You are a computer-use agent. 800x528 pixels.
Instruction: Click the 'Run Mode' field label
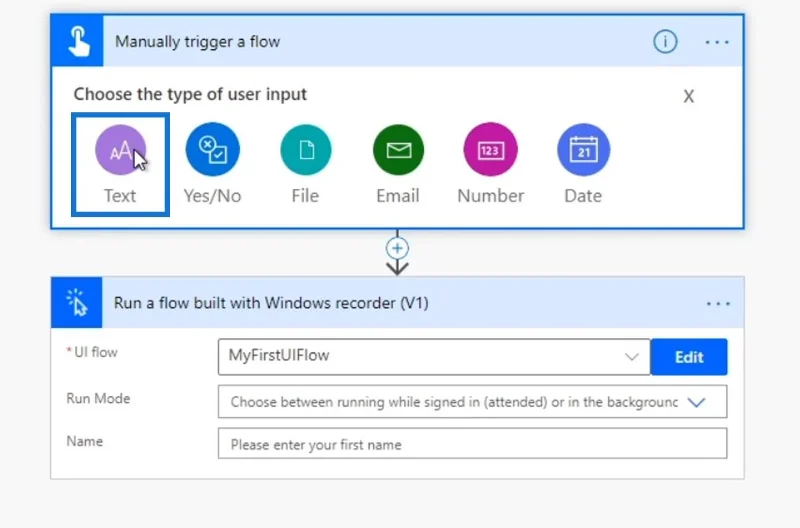[98, 398]
